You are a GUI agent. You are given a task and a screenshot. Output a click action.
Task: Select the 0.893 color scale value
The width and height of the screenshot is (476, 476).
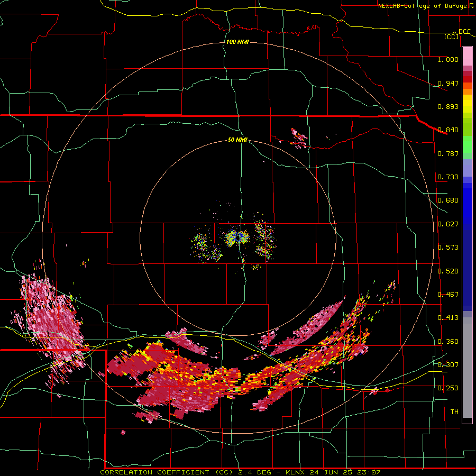[x=448, y=106]
